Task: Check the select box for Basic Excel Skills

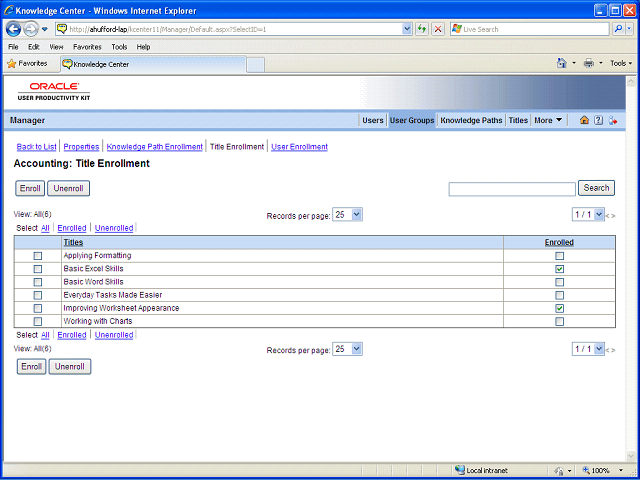Action: [38, 269]
